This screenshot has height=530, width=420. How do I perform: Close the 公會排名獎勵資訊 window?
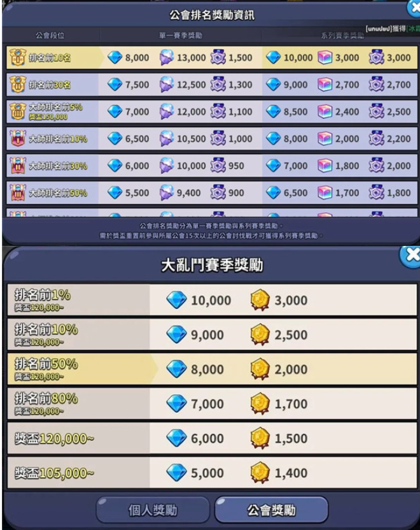[x=414, y=8]
